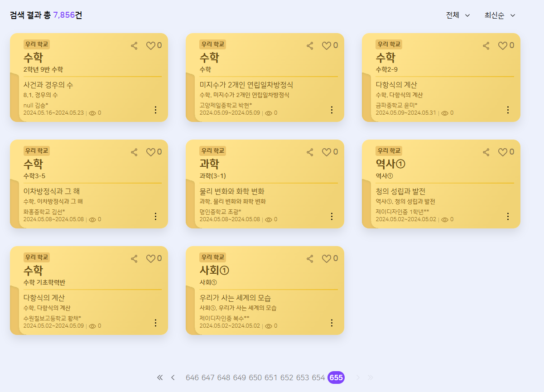Image resolution: width=544 pixels, height=392 pixels.
Task: Open three-dot menu on 이차방정식과 그 해 card
Action: point(155,217)
